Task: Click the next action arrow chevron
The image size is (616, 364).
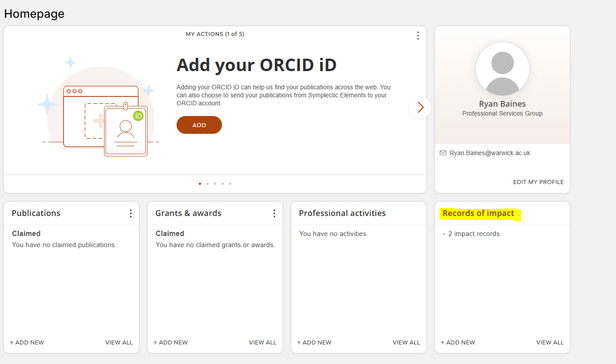Action: coord(420,108)
